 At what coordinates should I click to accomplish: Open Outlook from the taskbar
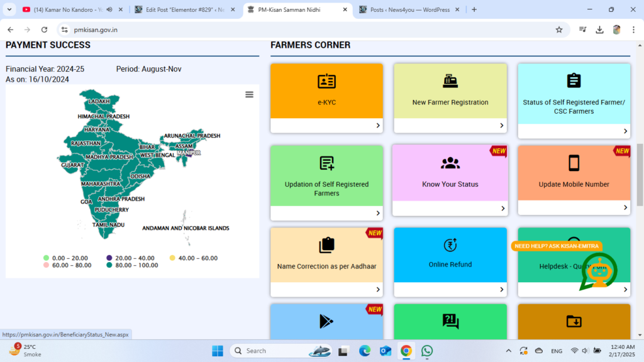click(386, 351)
